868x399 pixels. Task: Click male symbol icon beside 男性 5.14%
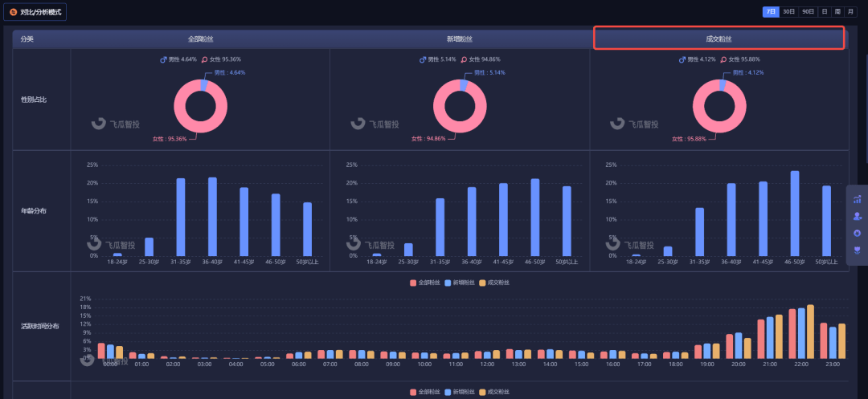(x=423, y=59)
